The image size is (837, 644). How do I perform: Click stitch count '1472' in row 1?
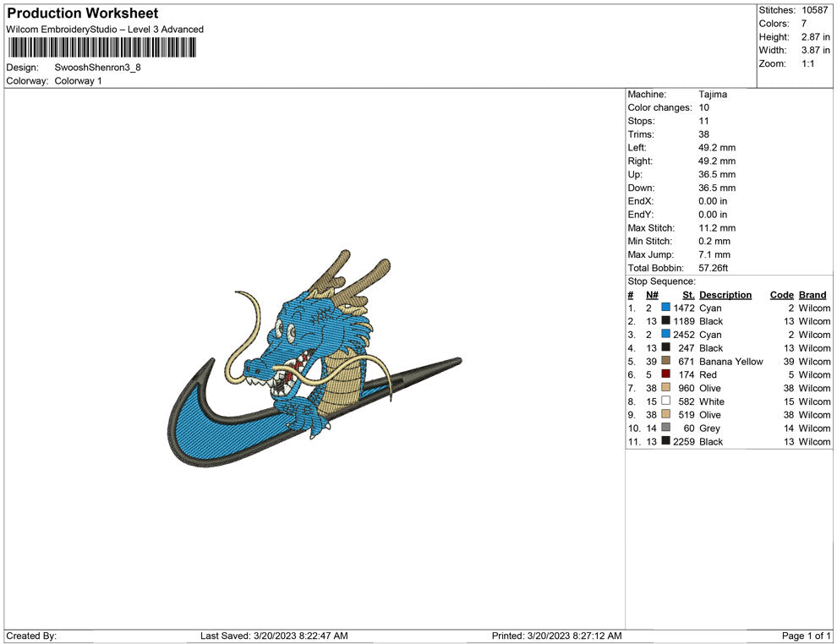(x=684, y=308)
